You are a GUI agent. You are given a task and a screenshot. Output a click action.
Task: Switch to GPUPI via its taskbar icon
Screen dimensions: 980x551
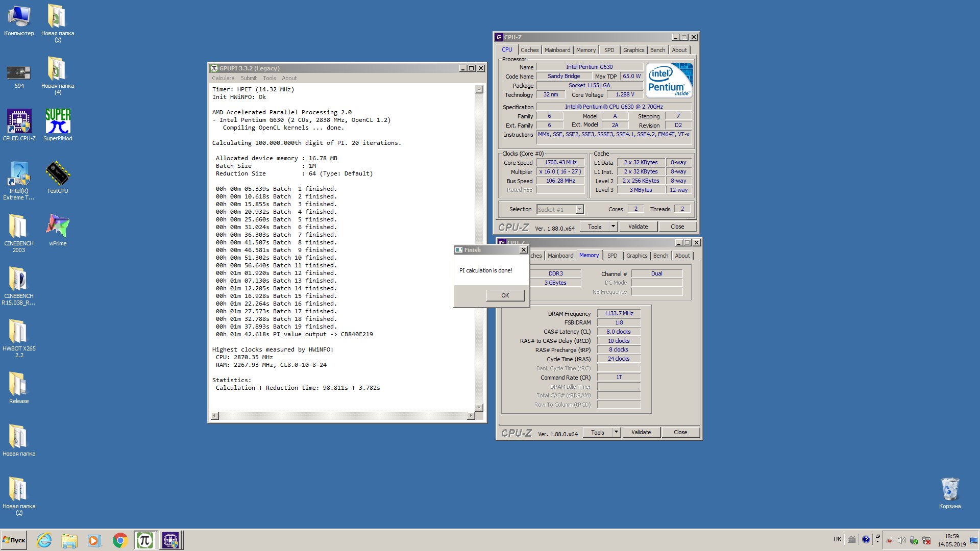tap(145, 540)
